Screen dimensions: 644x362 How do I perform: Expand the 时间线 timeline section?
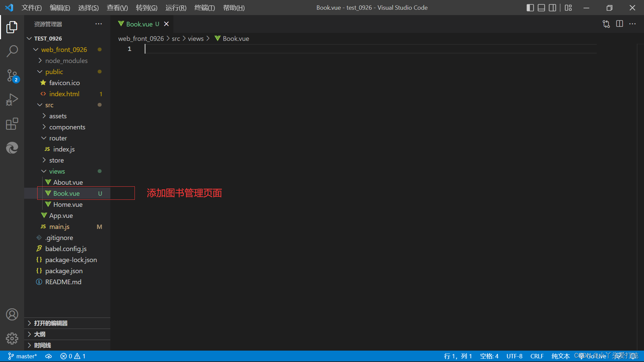[67, 345]
